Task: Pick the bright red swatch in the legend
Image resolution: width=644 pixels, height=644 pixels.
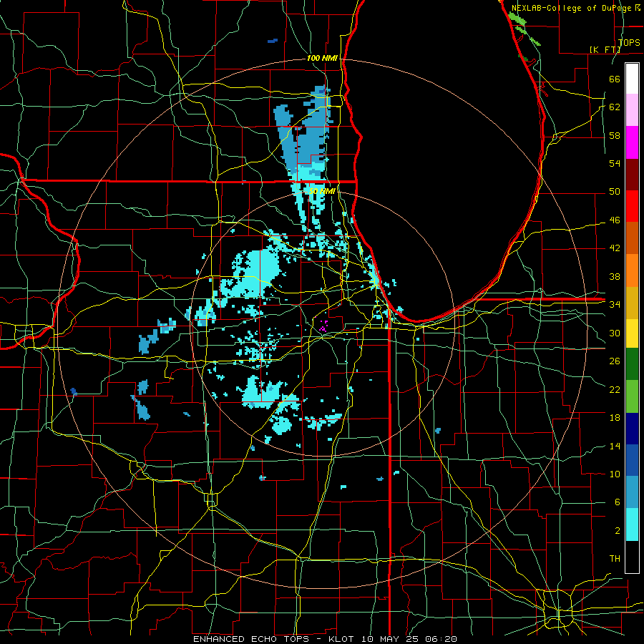Action: [x=632, y=206]
